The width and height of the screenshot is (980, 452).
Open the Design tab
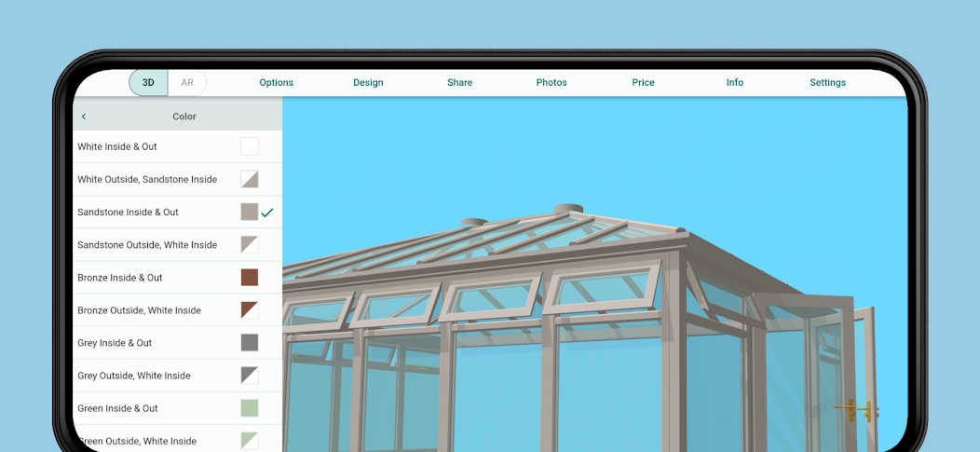(368, 83)
